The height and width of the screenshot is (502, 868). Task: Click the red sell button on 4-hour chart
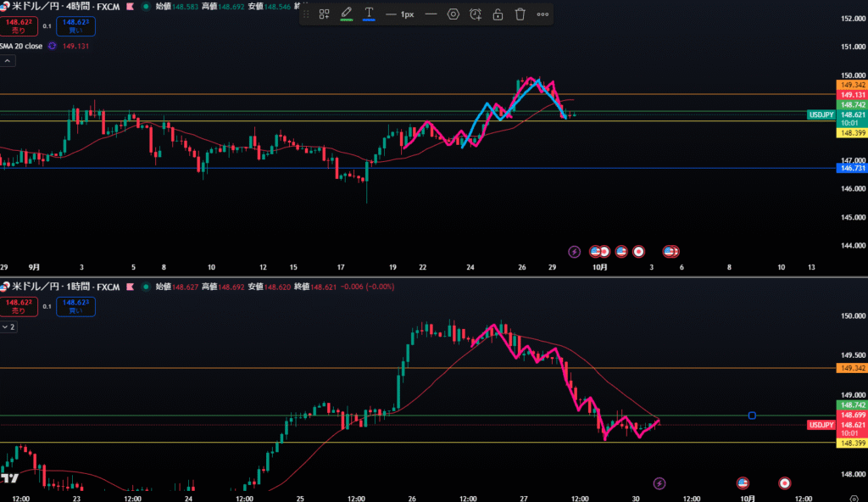click(18, 26)
